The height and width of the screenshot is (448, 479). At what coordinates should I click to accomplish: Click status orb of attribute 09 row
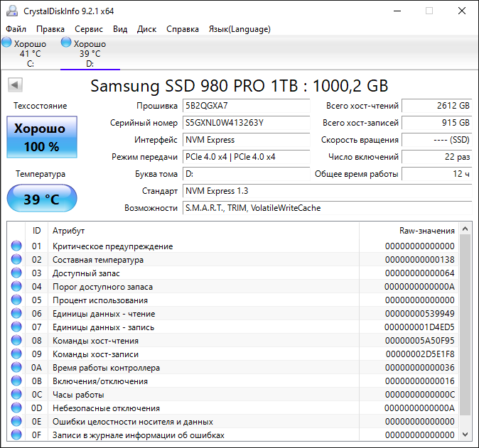click(x=16, y=354)
